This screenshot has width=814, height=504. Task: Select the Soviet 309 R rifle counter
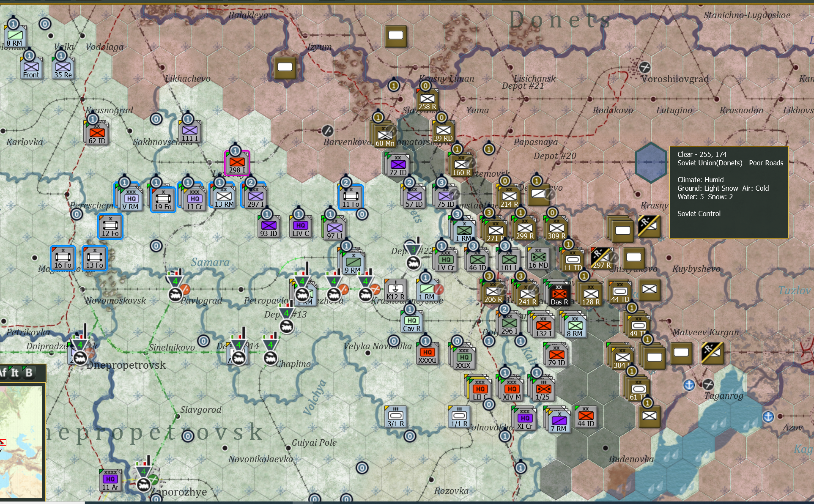(556, 229)
